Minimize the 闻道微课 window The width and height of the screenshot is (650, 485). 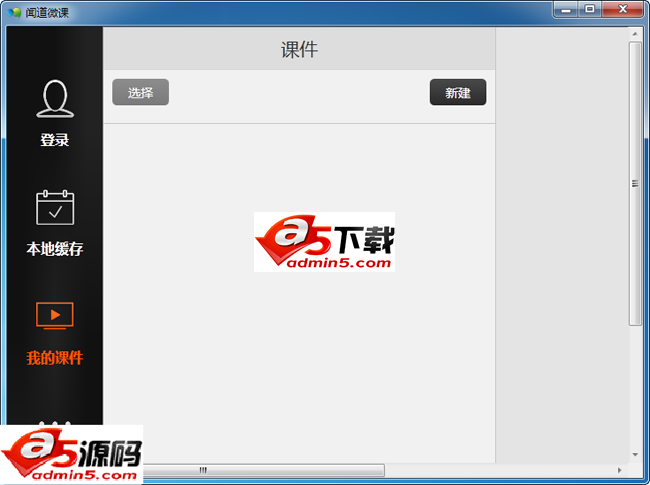[x=566, y=10]
